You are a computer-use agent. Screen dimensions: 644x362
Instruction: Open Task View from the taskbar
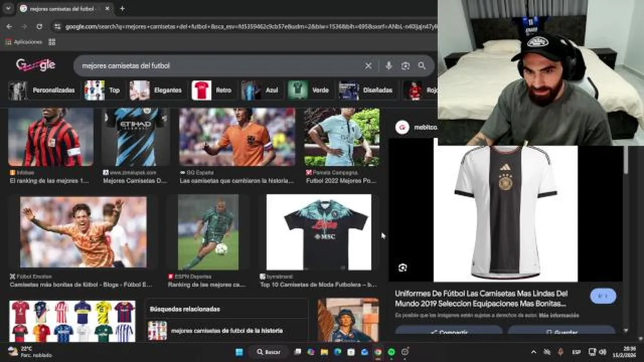(298, 352)
